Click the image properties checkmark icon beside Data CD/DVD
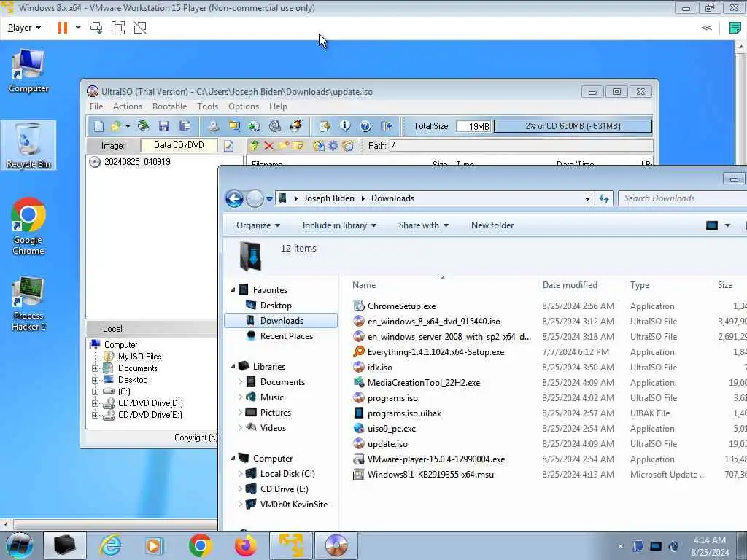The width and height of the screenshot is (747, 560). [x=228, y=146]
